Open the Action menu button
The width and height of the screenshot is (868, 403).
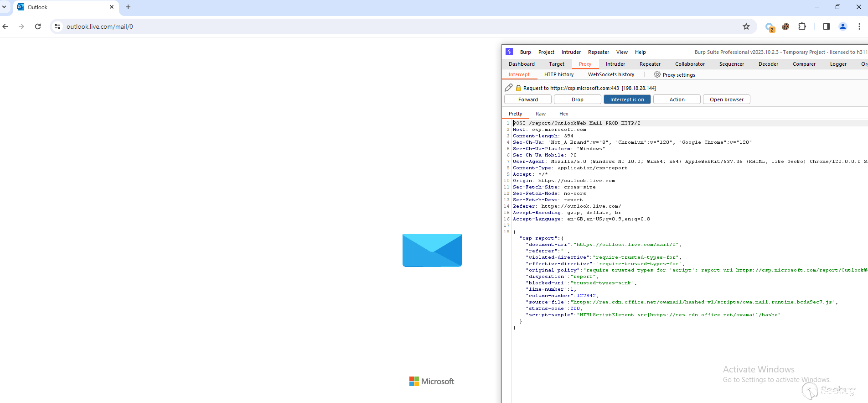(677, 99)
